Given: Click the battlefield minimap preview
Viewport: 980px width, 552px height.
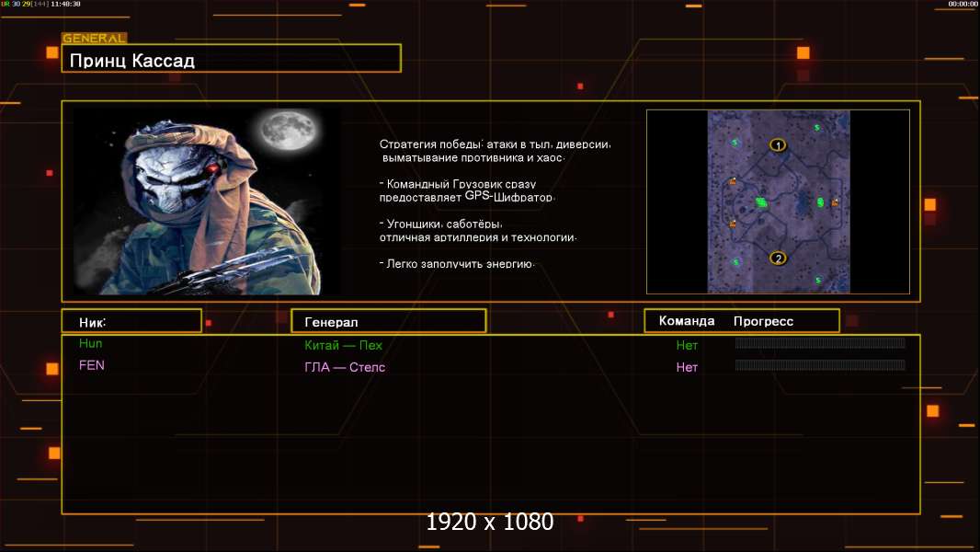Looking at the screenshot, I should 778,201.
